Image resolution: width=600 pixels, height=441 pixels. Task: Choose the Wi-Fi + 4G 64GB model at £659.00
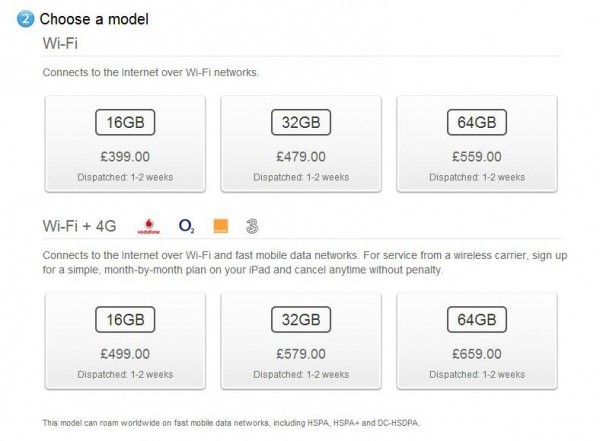tap(477, 341)
